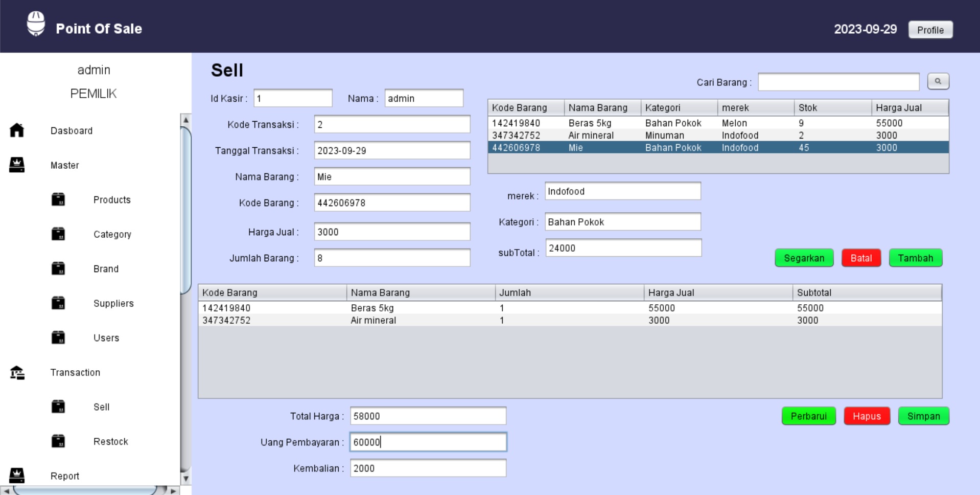The image size is (980, 495).
Task: Click the box icon next to Brand
Action: (58, 268)
